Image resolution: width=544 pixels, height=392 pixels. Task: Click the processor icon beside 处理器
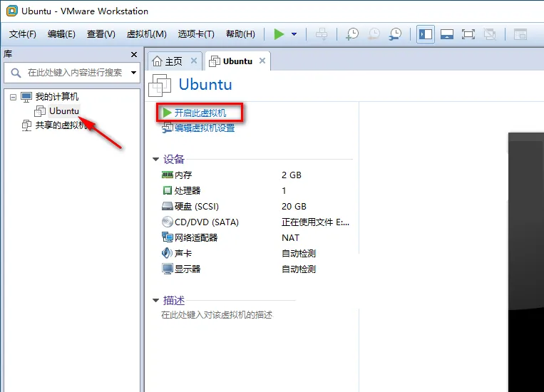[168, 190]
